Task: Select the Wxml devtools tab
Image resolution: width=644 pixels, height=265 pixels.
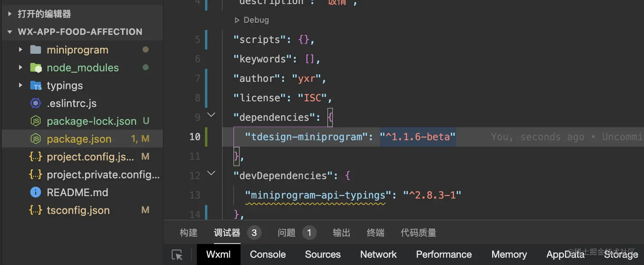Action: [218, 254]
